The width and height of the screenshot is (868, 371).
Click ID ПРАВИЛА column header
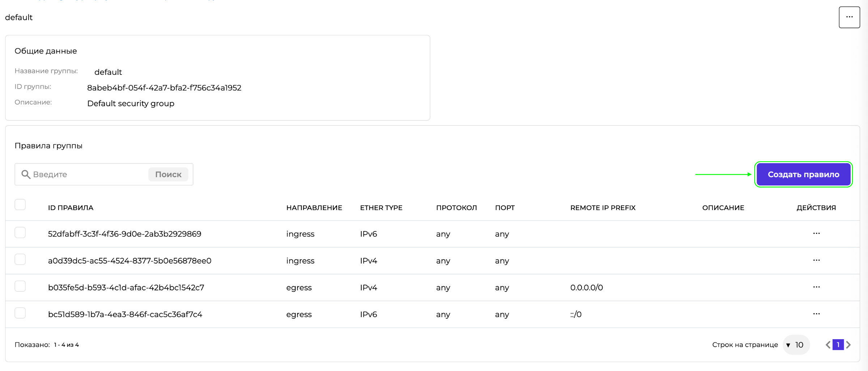point(71,208)
